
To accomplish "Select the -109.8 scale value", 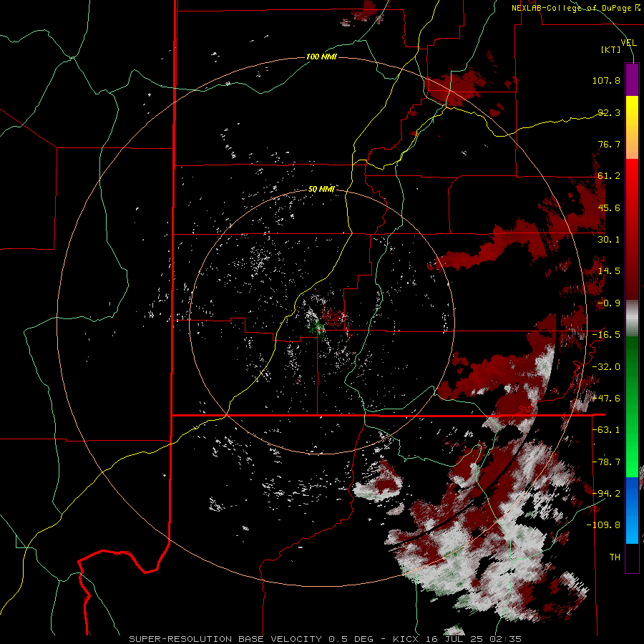I will point(603,525).
